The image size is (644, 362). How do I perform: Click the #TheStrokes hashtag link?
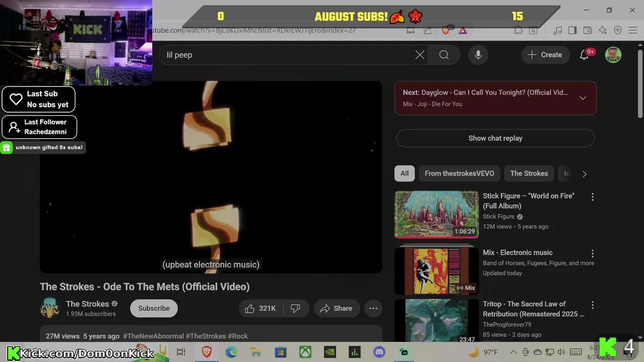[206, 336]
